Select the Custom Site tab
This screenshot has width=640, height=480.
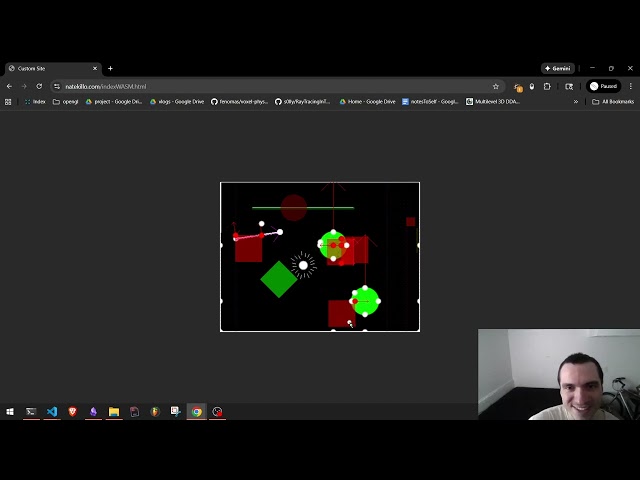[x=53, y=68]
